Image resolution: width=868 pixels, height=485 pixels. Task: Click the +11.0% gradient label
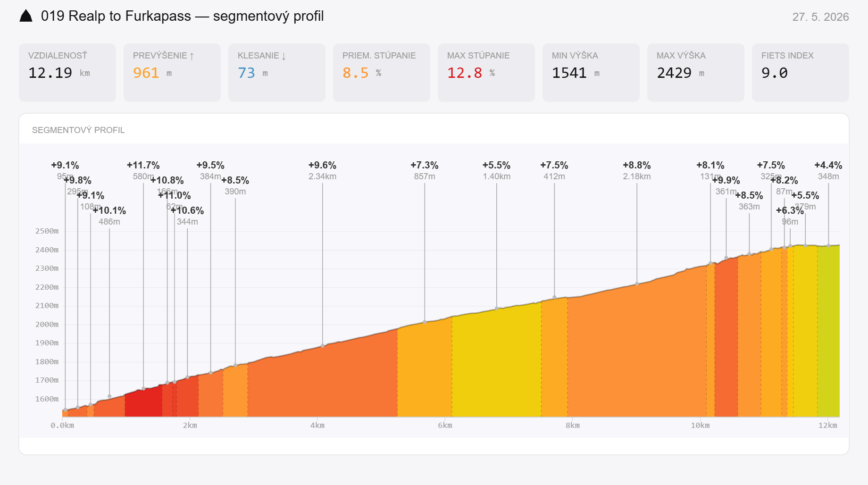[x=175, y=195]
